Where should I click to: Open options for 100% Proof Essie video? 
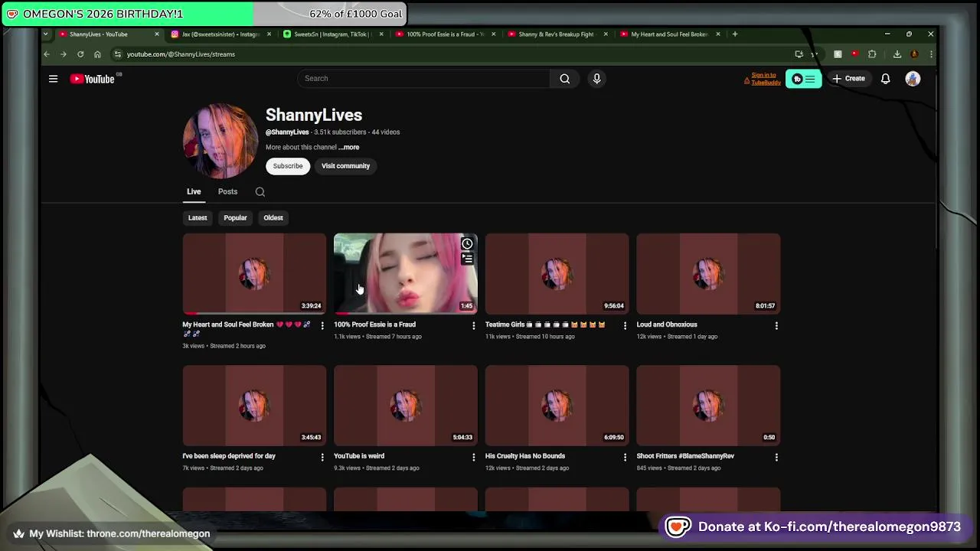tap(473, 326)
